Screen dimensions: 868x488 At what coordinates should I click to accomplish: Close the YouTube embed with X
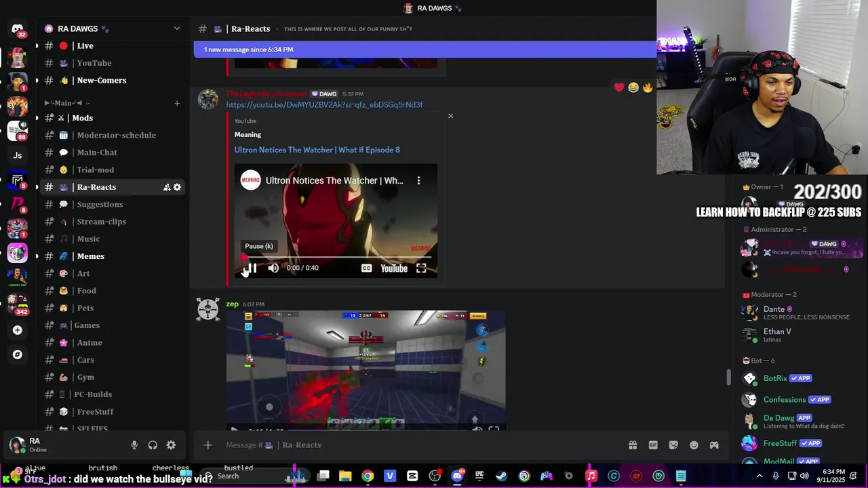pyautogui.click(x=450, y=116)
